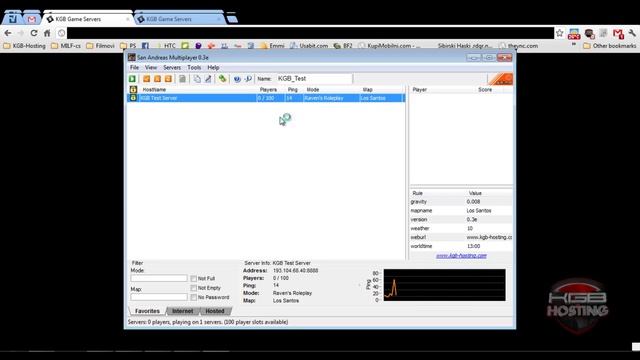Enable the No Password filter checkbox
640x360 pixels.
193,297
